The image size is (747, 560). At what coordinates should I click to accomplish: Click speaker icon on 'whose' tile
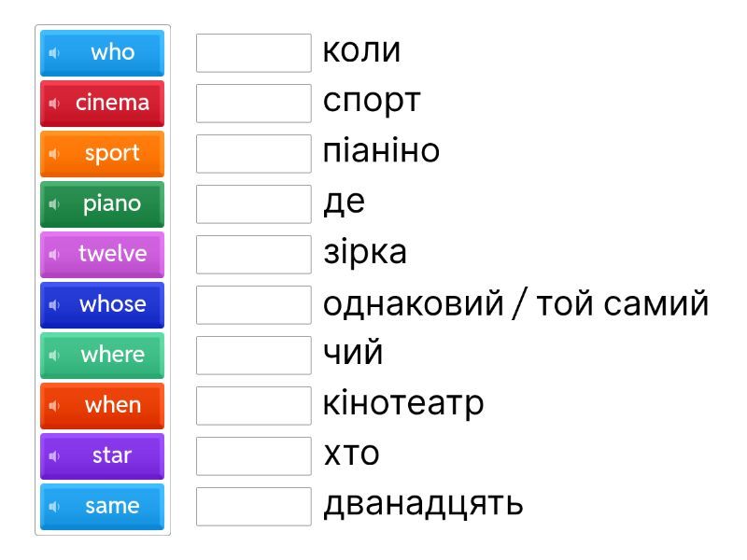click(54, 305)
